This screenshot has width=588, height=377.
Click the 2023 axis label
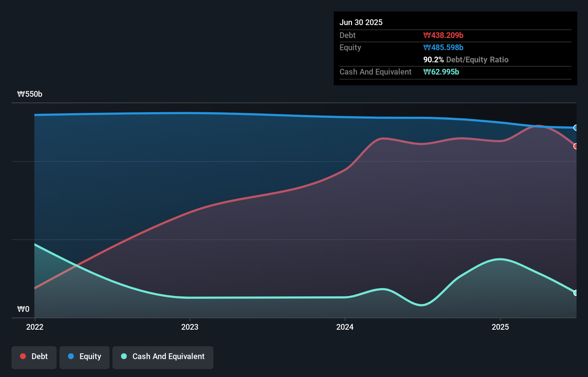[190, 327]
